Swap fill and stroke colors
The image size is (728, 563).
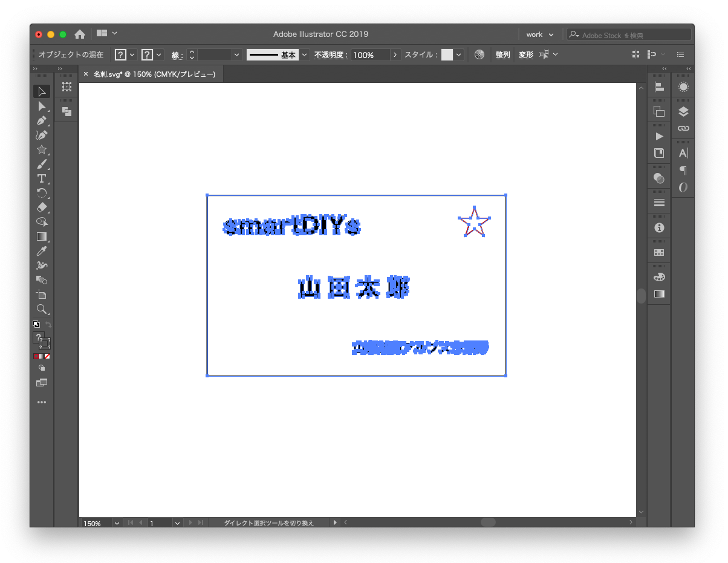tap(48, 325)
